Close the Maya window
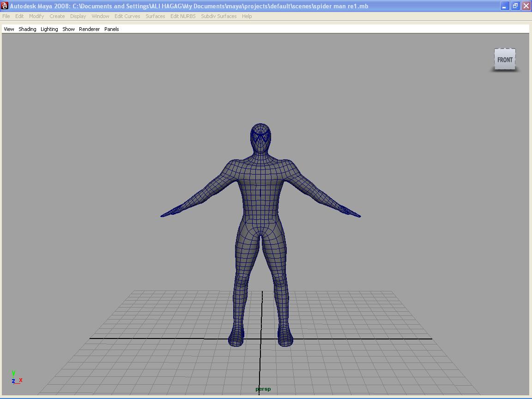The image size is (532, 399). pos(526,6)
